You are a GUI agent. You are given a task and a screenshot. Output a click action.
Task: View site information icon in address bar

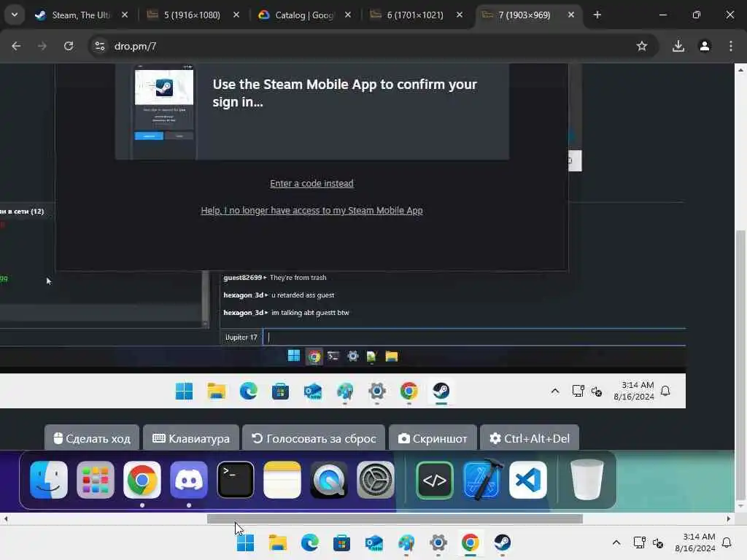point(99,46)
